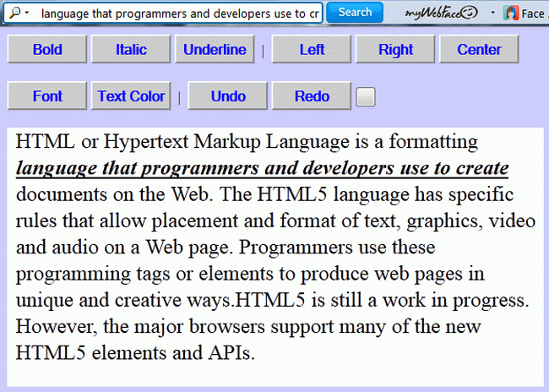Align the text Right

pos(395,49)
